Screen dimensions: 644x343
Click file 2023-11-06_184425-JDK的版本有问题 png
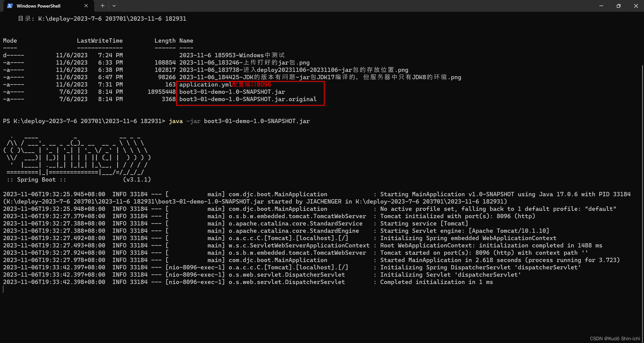[320, 77]
